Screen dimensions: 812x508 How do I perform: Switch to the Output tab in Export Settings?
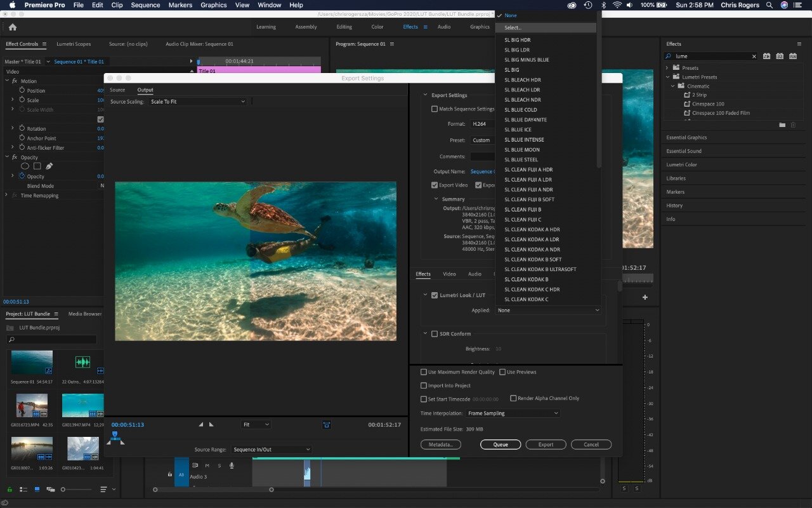[x=145, y=90]
